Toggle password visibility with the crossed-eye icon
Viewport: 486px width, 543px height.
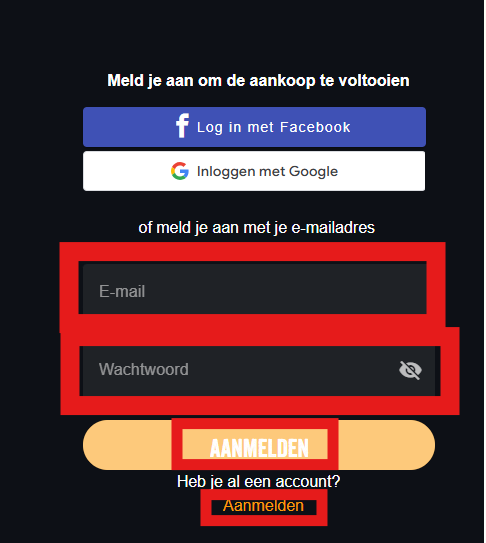[410, 370]
